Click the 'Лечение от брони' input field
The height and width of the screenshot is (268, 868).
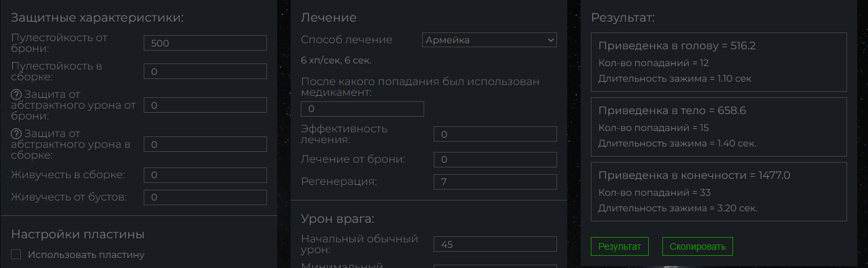point(495,159)
